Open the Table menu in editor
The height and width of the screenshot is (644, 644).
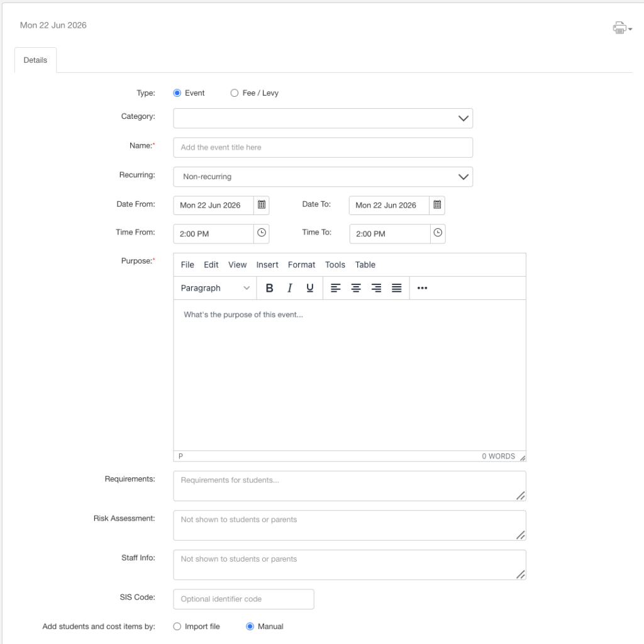(365, 265)
